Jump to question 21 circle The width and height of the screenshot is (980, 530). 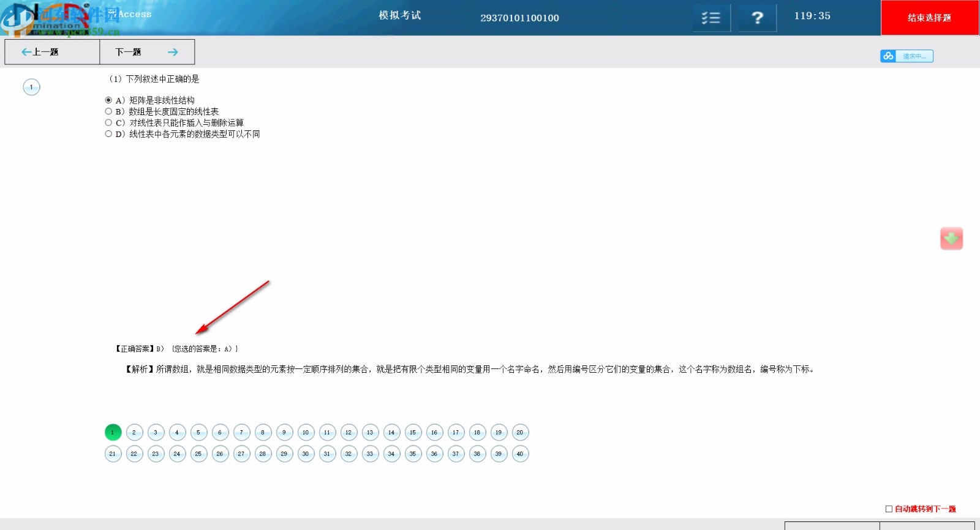pos(113,454)
